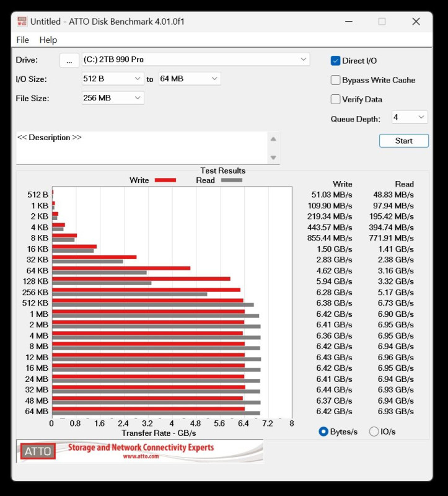Click the 512 B row label in chart
Image resolution: width=448 pixels, height=496 pixels.
click(x=38, y=195)
